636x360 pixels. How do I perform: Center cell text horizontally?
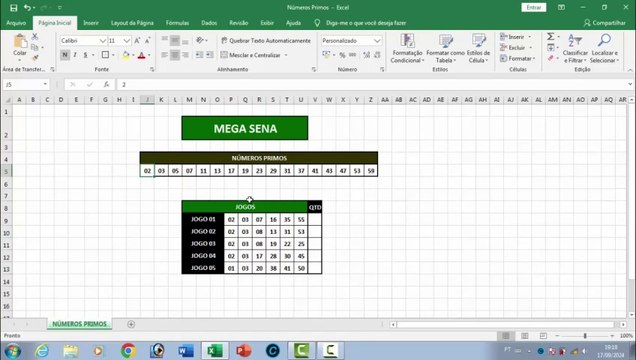175,55
